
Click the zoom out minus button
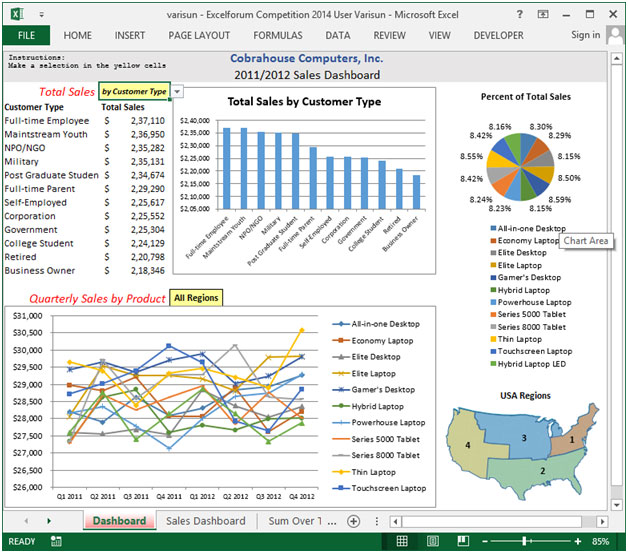482,542
